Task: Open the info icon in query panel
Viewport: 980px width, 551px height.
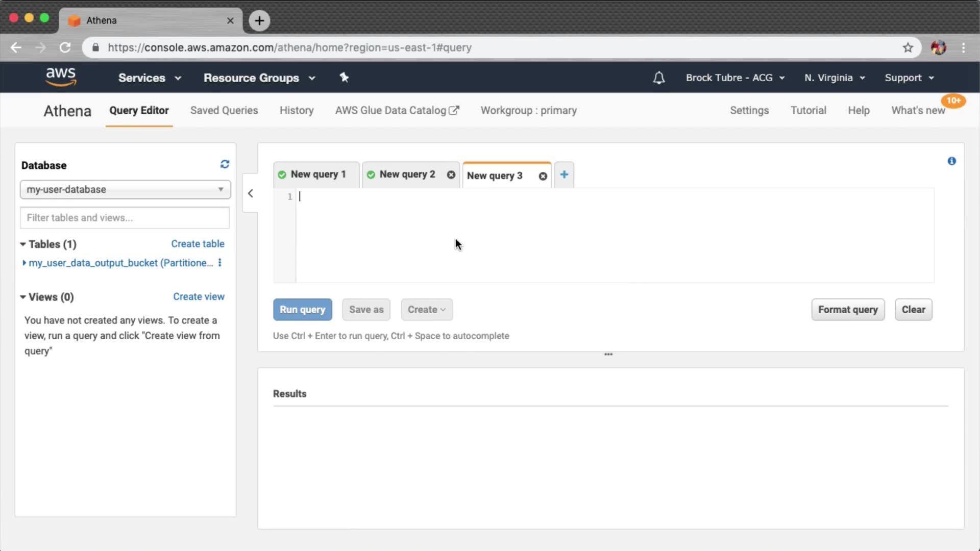Action: click(x=951, y=161)
